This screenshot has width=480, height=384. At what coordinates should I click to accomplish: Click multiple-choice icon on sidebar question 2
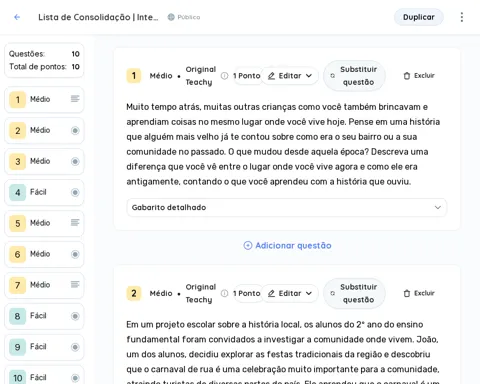pyautogui.click(x=75, y=130)
